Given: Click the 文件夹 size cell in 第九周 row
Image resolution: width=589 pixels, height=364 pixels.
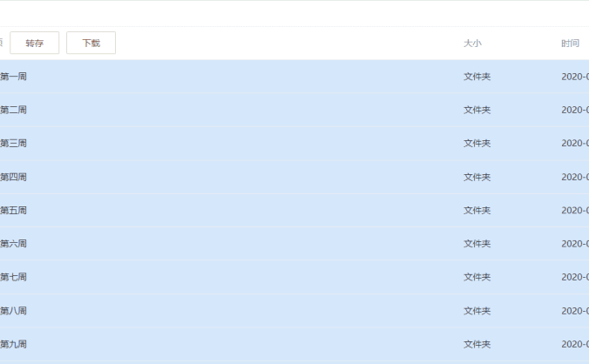Looking at the screenshot, I should pos(477,344).
